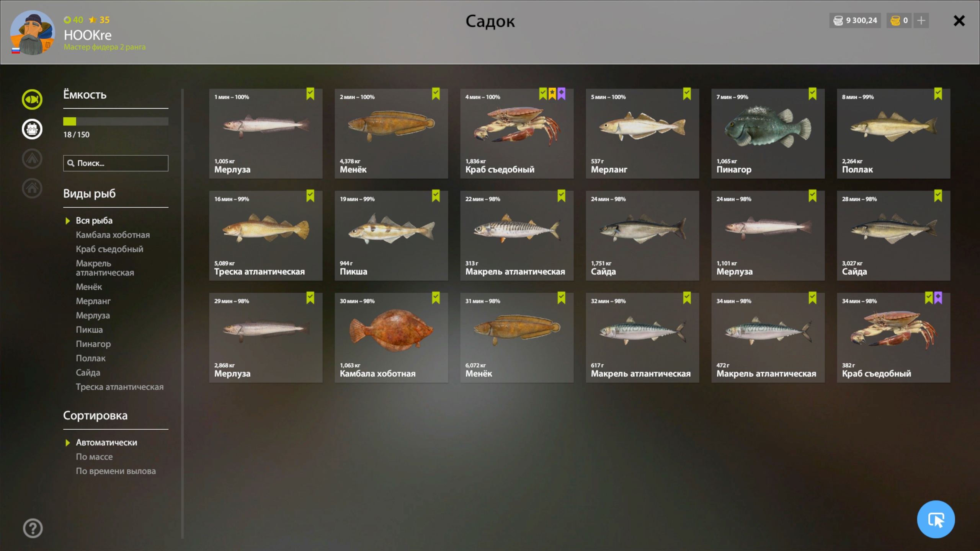980x551 pixels.
Task: Toggle the green flag on the Пинагор card
Action: click(x=812, y=94)
